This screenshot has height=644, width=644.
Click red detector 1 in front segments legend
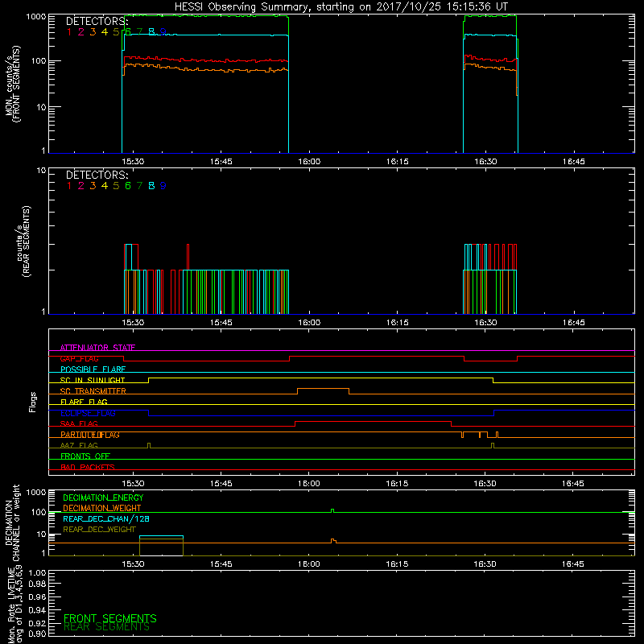[69, 31]
